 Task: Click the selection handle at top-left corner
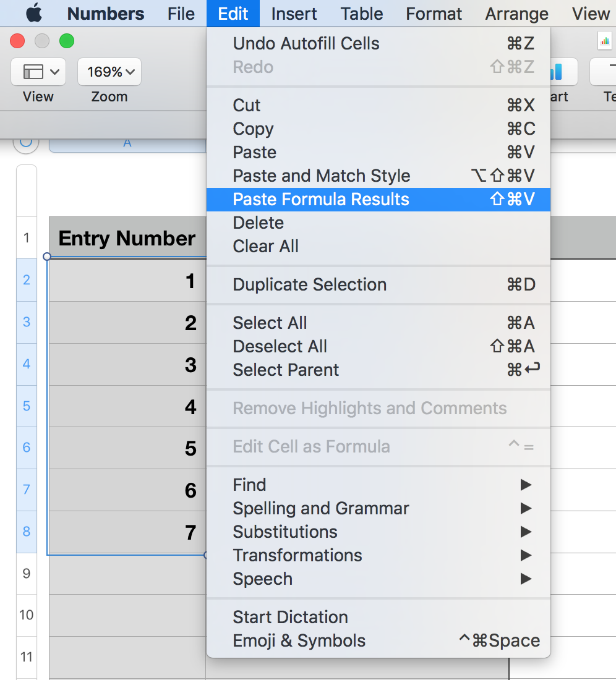[47, 257]
